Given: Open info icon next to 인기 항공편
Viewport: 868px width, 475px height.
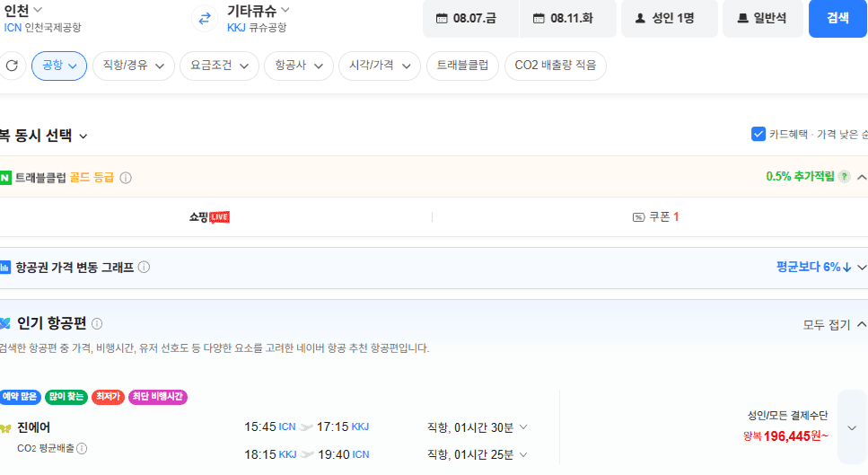Looking at the screenshot, I should click(x=97, y=324).
